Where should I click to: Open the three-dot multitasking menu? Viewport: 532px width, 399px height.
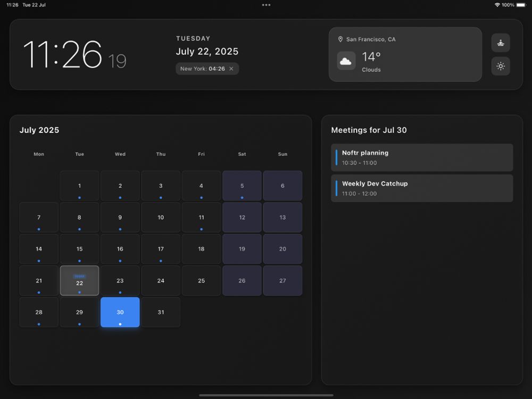pyautogui.click(x=266, y=5)
